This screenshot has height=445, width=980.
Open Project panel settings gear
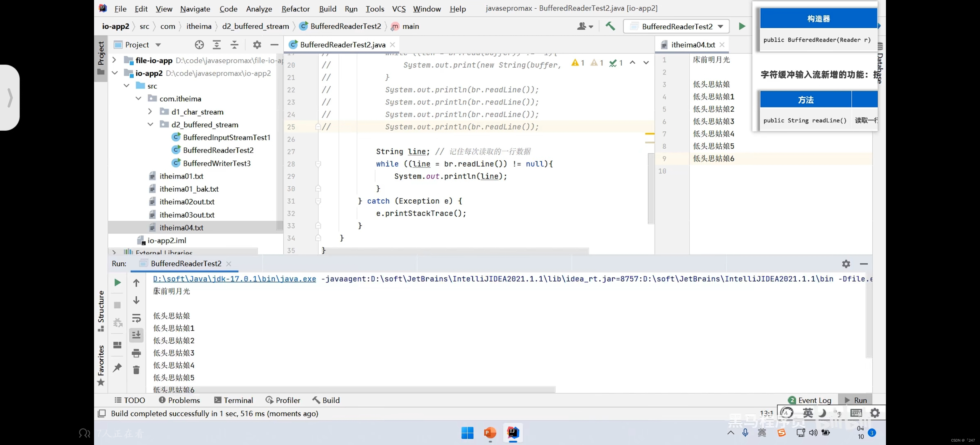pos(257,45)
